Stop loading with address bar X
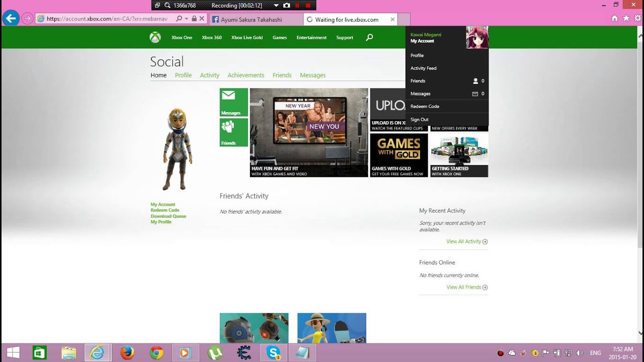This screenshot has width=644, height=362. pos(202,19)
